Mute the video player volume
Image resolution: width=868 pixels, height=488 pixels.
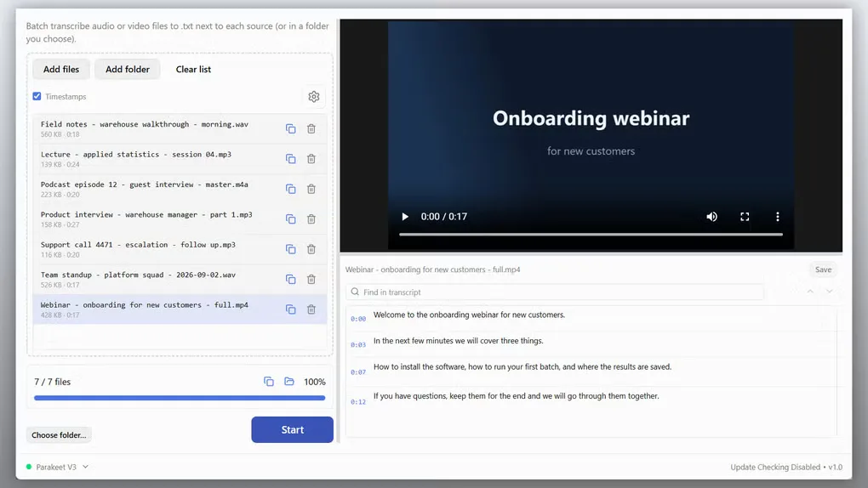point(712,217)
